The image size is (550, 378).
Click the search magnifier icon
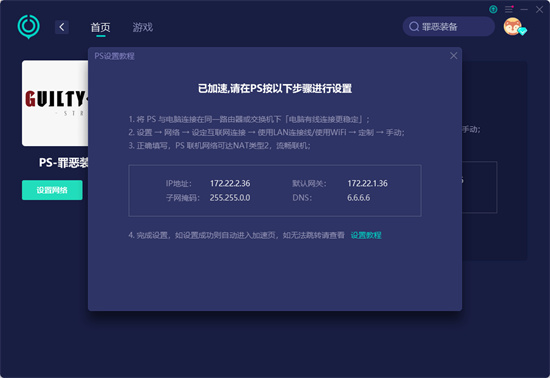414,27
